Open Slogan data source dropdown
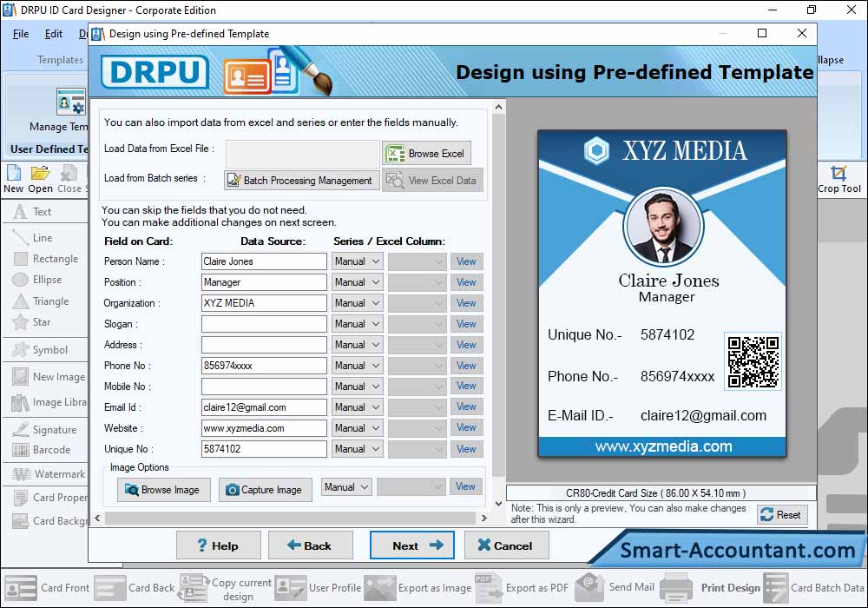 [x=357, y=324]
